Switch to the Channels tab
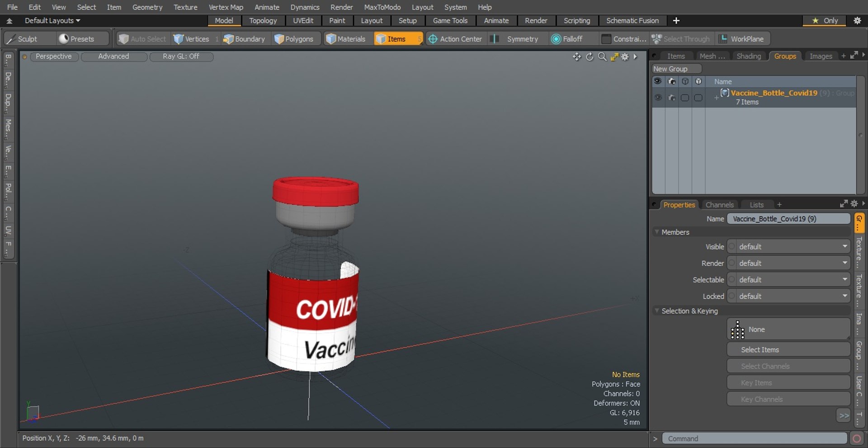Viewport: 868px width, 448px height. tap(719, 205)
